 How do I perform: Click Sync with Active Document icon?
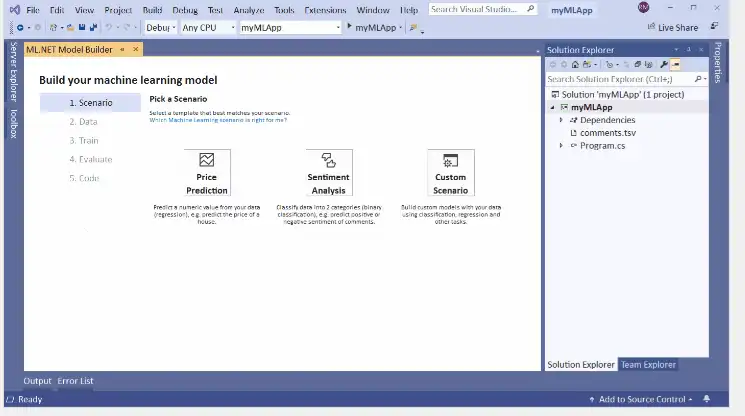coord(626,65)
